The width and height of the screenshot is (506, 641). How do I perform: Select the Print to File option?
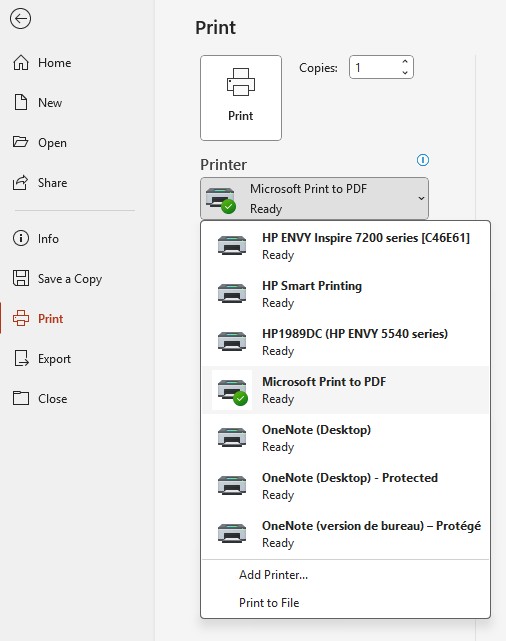269,603
